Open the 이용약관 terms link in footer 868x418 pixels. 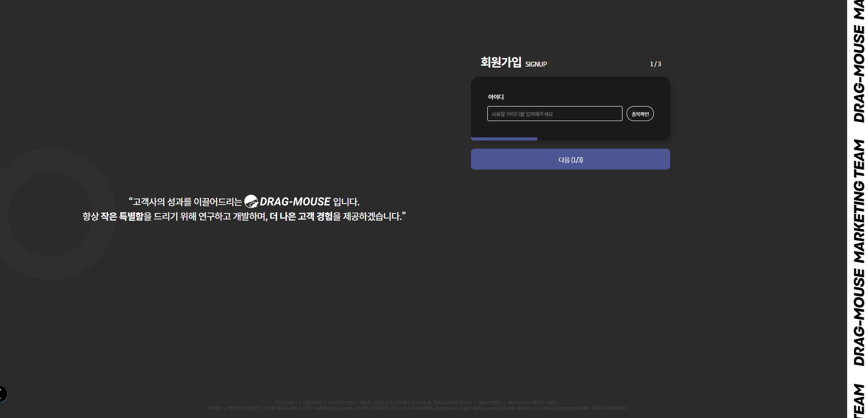(x=214, y=408)
